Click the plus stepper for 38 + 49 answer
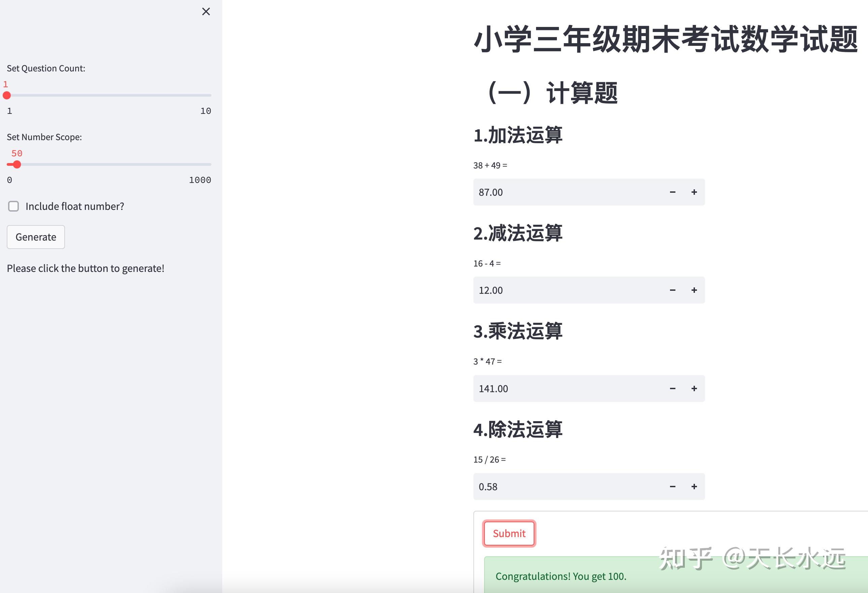The image size is (868, 593). coord(694,192)
